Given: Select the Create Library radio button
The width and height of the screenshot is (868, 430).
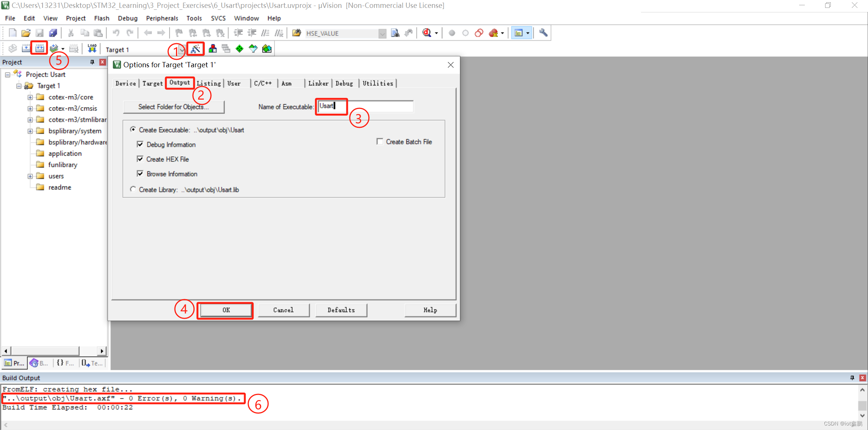Looking at the screenshot, I should (133, 189).
